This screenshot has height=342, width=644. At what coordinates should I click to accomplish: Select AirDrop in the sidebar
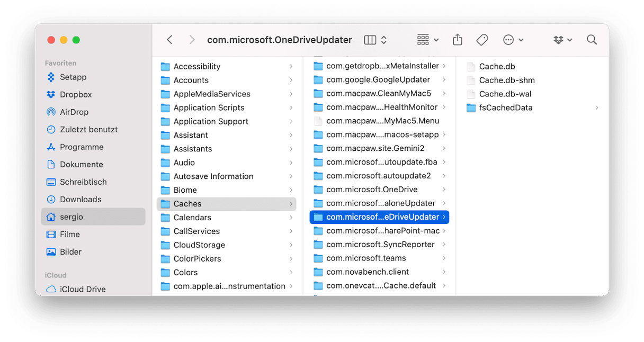pyautogui.click(x=74, y=112)
